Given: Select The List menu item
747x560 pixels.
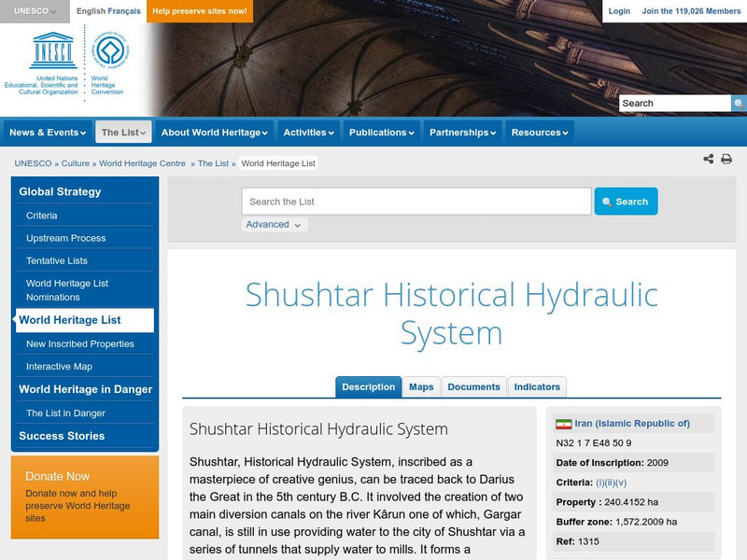Looking at the screenshot, I should [x=121, y=132].
